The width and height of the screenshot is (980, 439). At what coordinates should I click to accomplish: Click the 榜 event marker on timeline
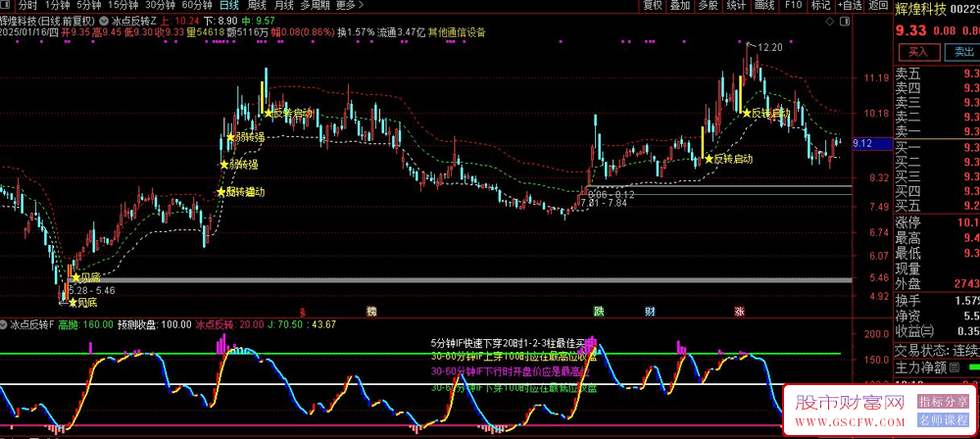(x=372, y=311)
